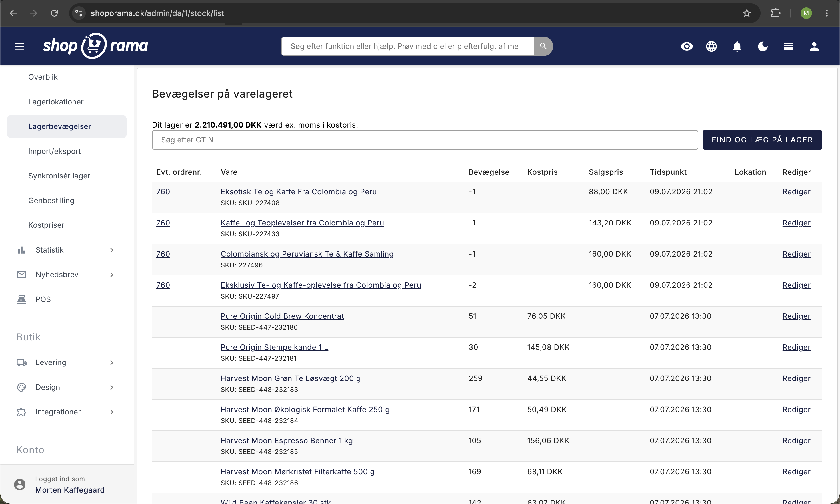Expand the Nyhedsbrev submenu arrow

[112, 275]
